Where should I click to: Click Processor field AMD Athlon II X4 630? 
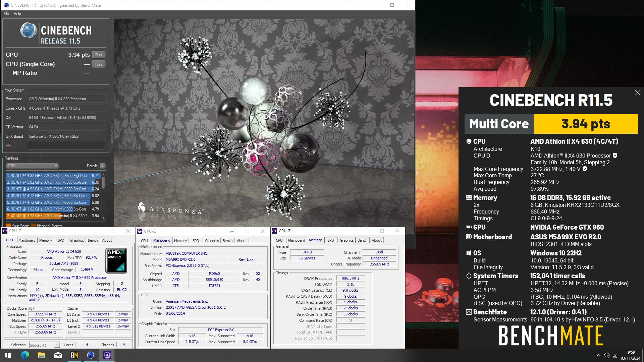pyautogui.click(x=66, y=99)
